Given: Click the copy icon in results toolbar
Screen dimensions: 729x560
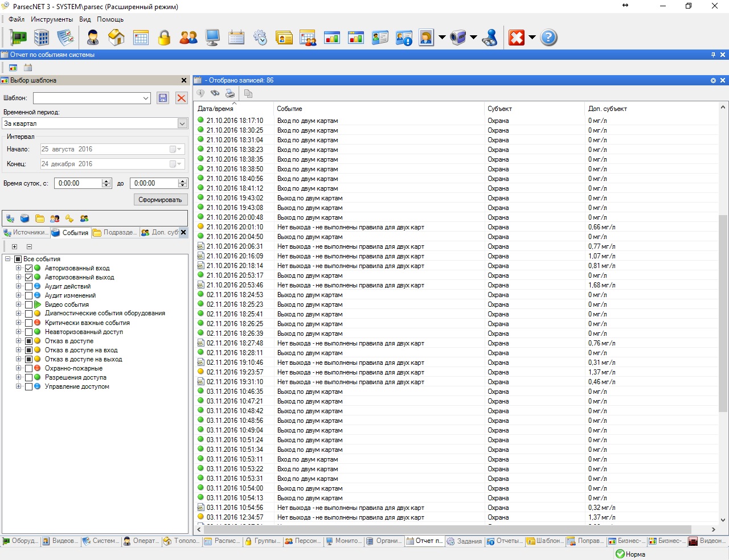Looking at the screenshot, I should pyautogui.click(x=248, y=93).
